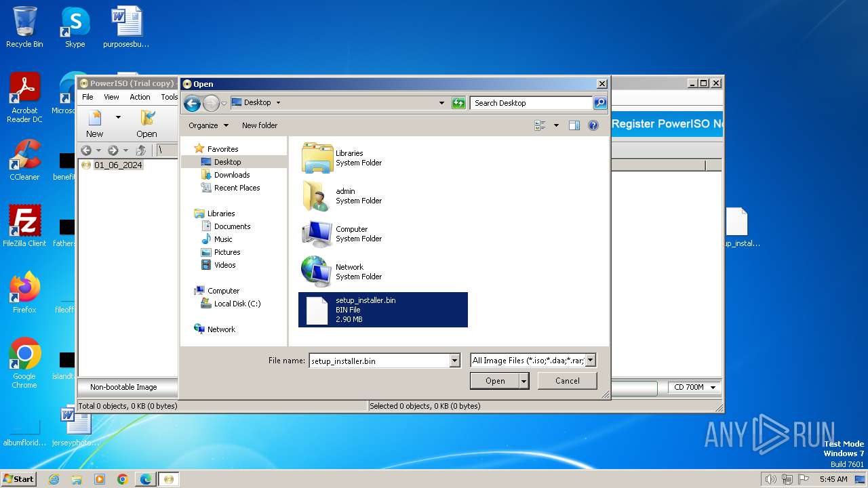868x488 pixels.
Task: Open Google Chrome desktop shortcut
Action: [x=24, y=363]
